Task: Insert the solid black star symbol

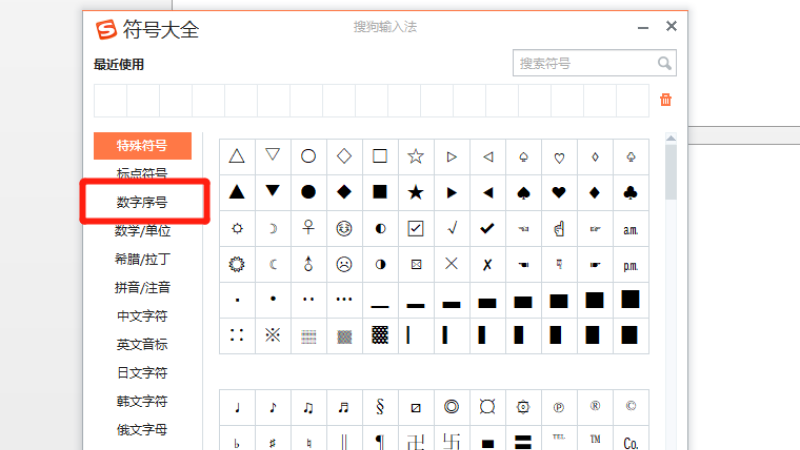Action: tap(416, 192)
